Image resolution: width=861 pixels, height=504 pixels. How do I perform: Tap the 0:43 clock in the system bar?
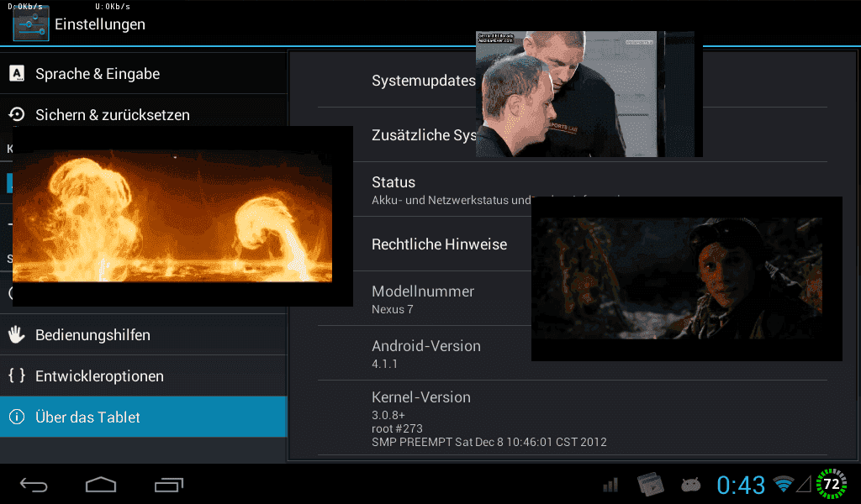(741, 485)
